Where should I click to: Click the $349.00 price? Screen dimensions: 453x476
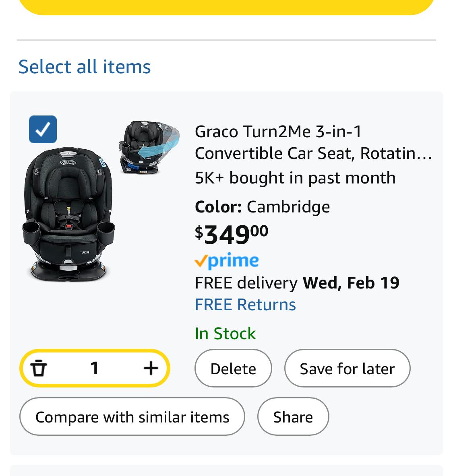(x=232, y=234)
